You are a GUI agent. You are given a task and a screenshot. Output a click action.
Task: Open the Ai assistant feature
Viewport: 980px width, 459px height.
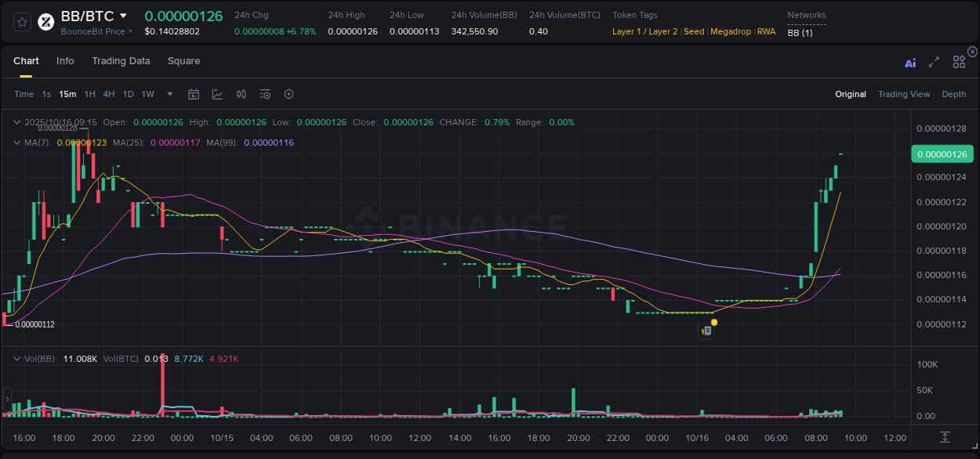click(x=910, y=63)
